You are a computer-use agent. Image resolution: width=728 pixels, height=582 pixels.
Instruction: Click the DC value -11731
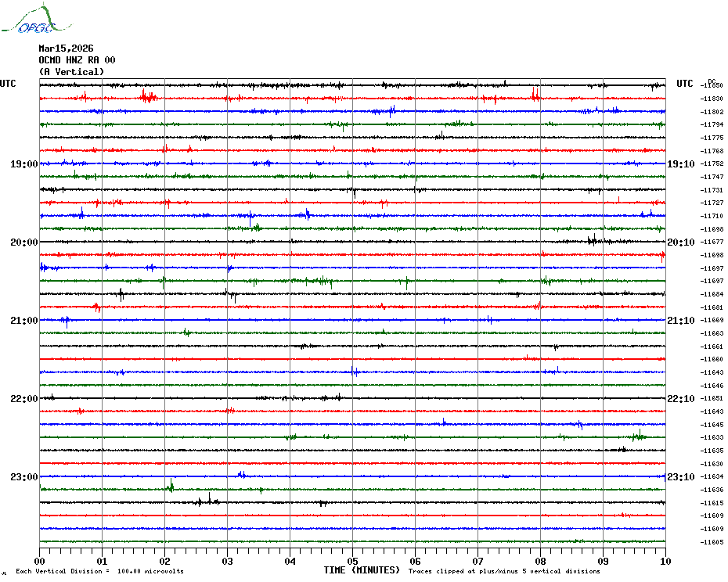tap(712, 190)
